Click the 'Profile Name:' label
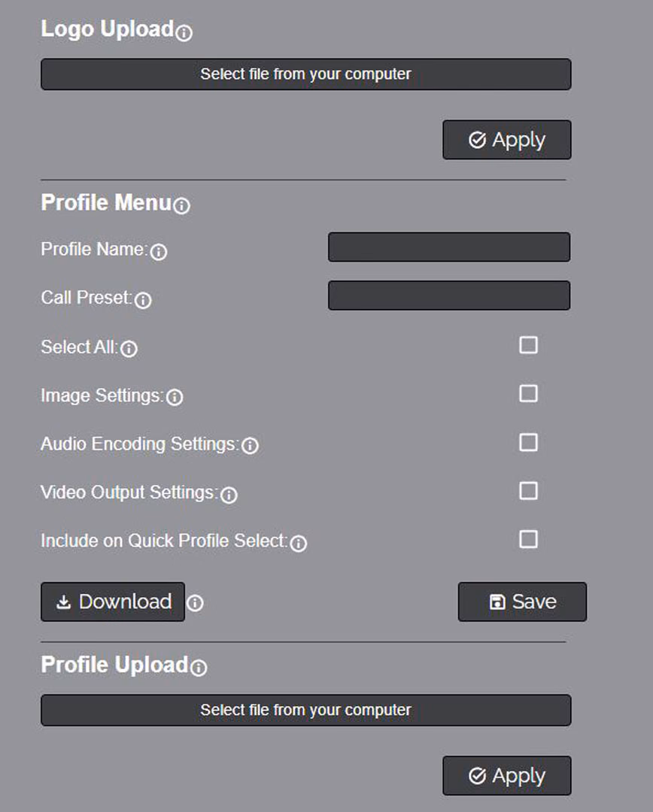Image resolution: width=653 pixels, height=812 pixels. [x=94, y=249]
